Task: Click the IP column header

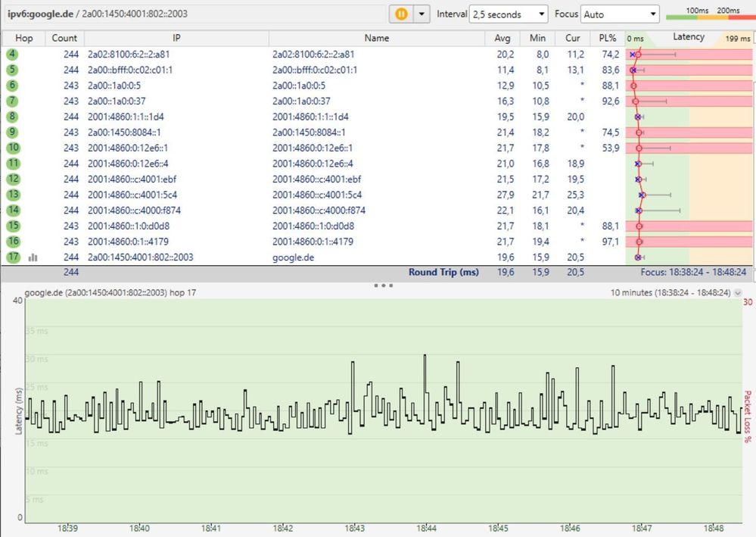Action: (176, 38)
